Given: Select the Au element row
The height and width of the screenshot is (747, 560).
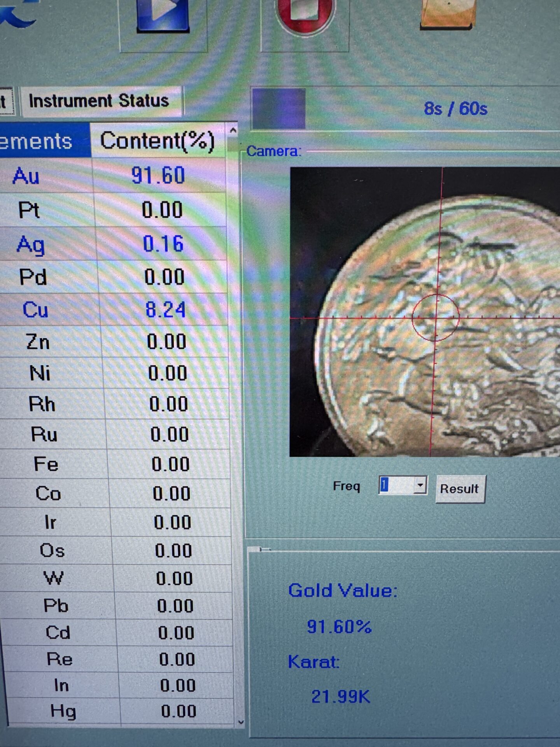Looking at the screenshot, I should coord(113,175).
